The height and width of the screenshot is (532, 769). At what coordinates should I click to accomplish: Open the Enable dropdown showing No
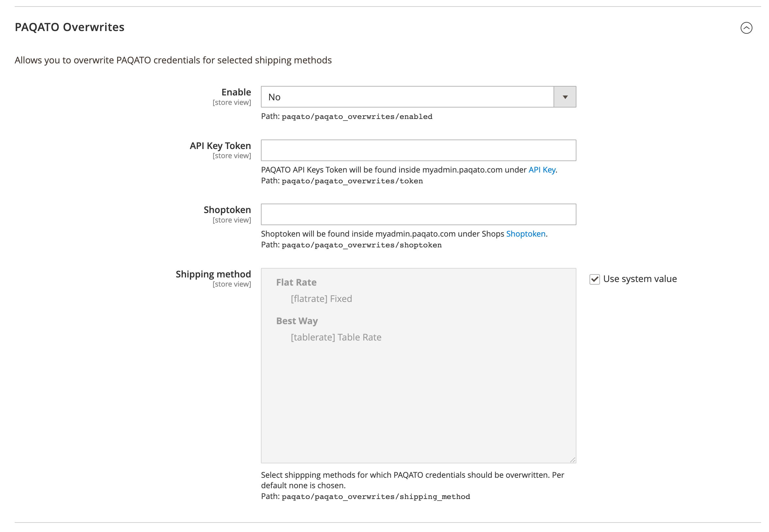coord(418,97)
